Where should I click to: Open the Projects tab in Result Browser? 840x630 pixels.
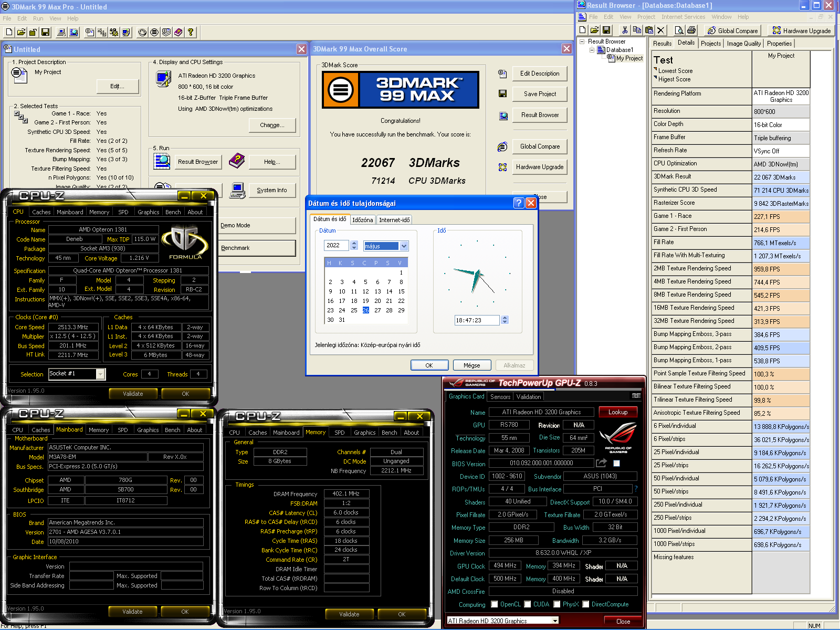[710, 44]
